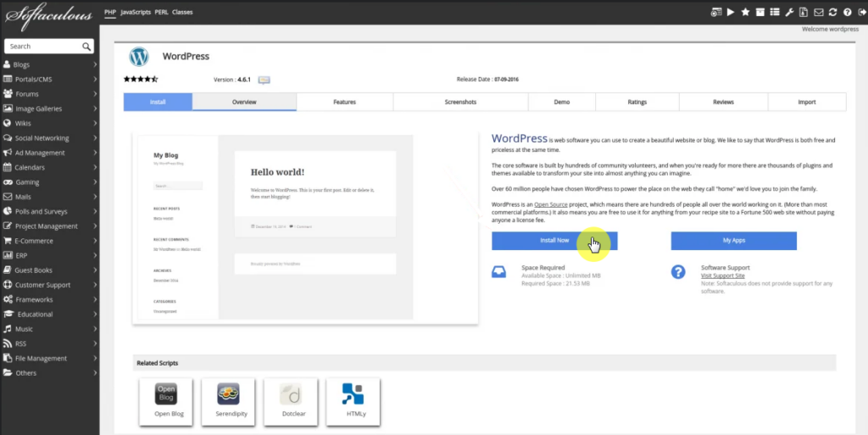Click the small icon beside Version 4.6.1
The height and width of the screenshot is (435, 868).
264,80
